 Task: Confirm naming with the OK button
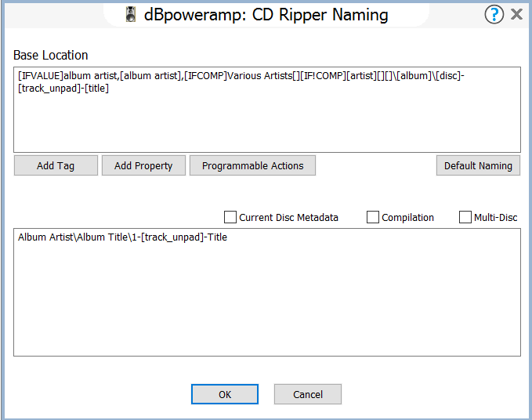(x=225, y=394)
